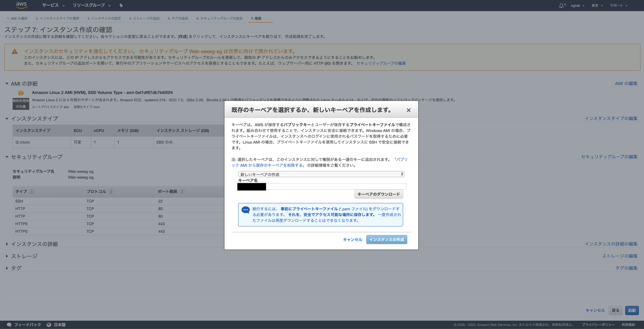Viewport: 644px width, 329px height.
Task: Open the 新しいキーペアの作成 dropdown
Action: (321, 174)
